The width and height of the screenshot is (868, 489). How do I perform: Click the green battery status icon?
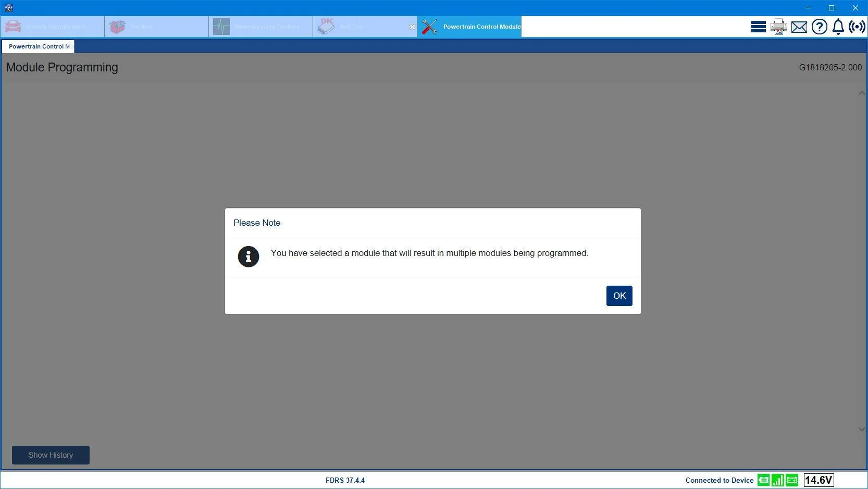point(792,480)
